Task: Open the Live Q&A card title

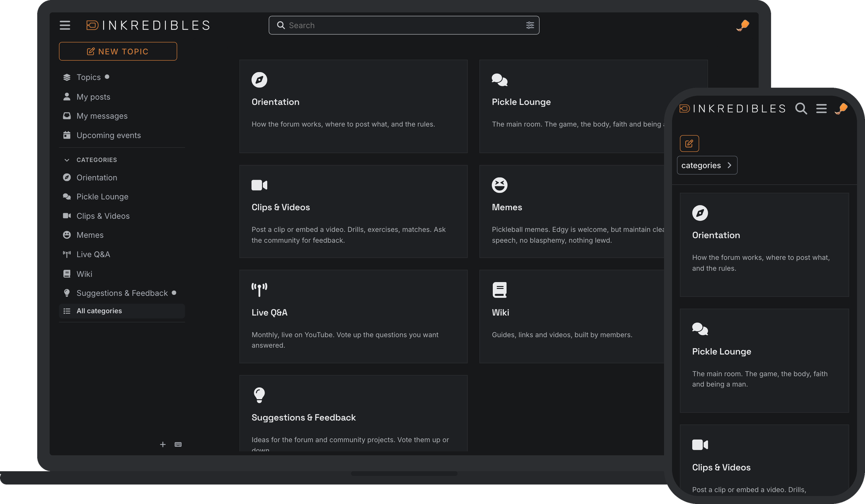Action: point(269,313)
